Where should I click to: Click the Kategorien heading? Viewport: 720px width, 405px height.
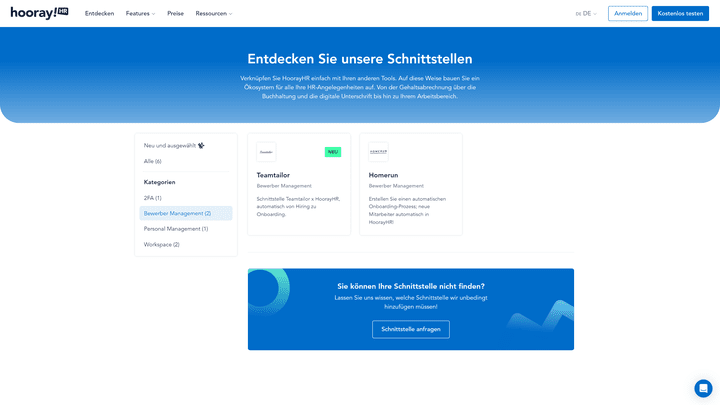pyautogui.click(x=159, y=182)
